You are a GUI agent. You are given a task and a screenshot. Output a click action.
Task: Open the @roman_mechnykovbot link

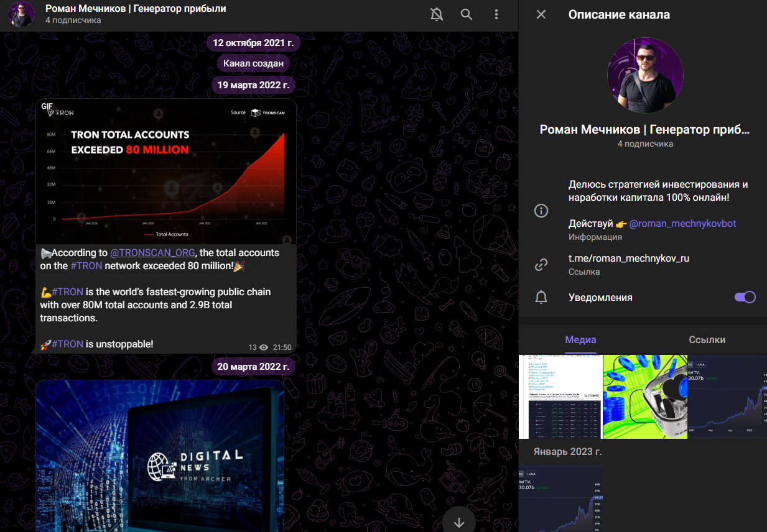click(x=682, y=224)
